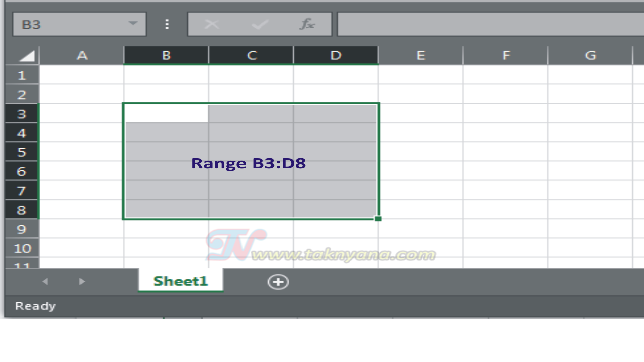Open the Name Box dropdown arrow

click(x=132, y=24)
